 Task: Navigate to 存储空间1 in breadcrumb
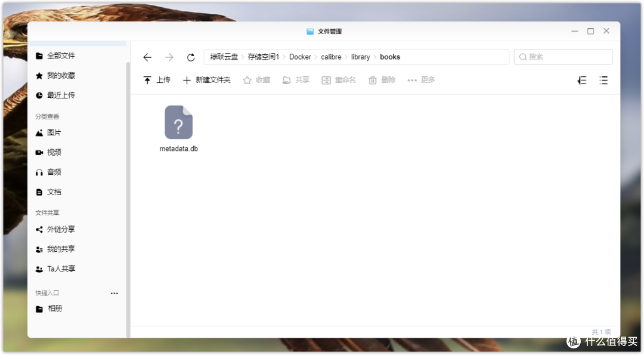tap(264, 57)
